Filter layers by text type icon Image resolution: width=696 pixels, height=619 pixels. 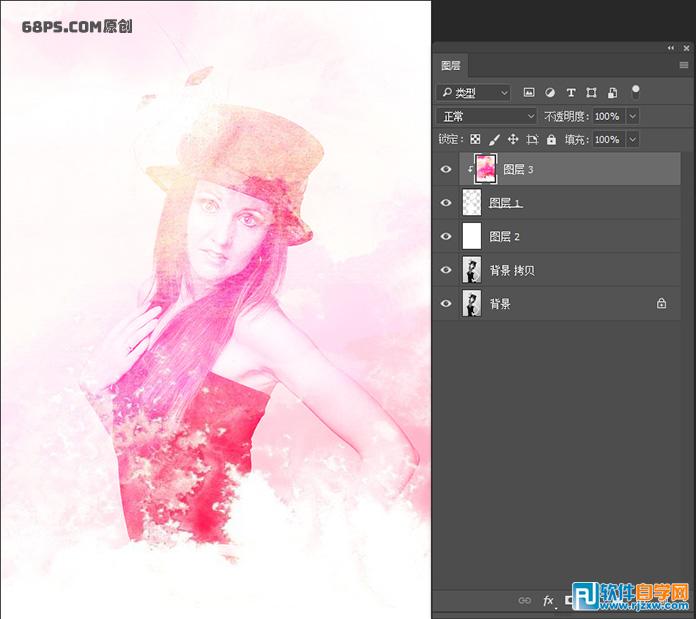pyautogui.click(x=571, y=93)
